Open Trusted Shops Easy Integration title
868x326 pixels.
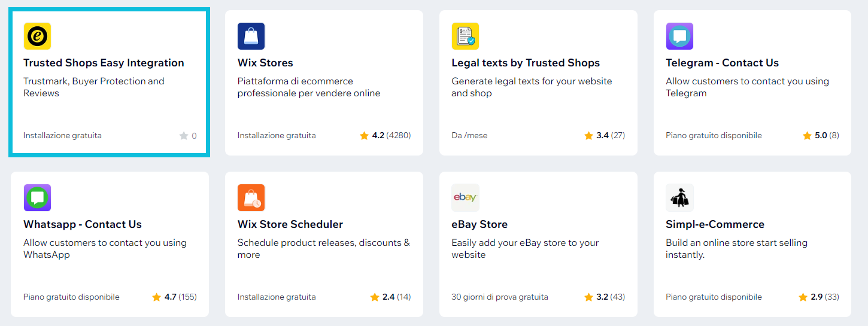click(104, 63)
